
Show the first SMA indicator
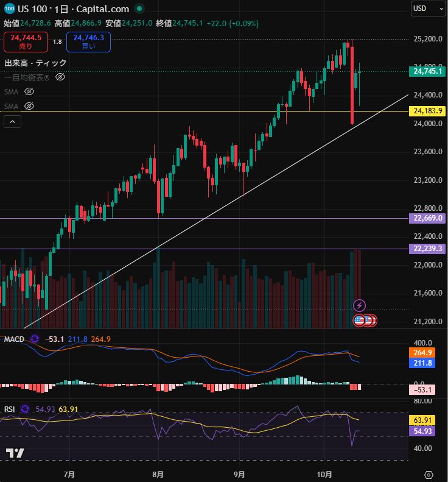point(29,91)
